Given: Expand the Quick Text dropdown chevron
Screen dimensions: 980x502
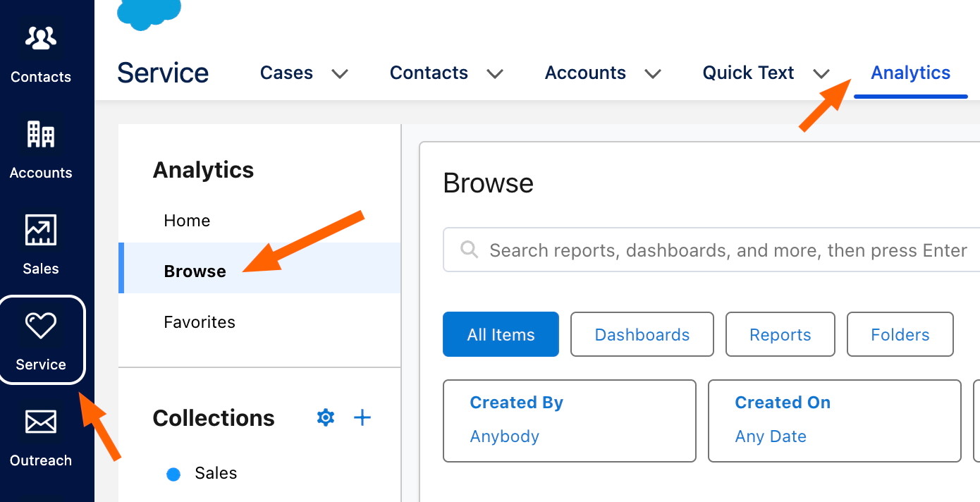Looking at the screenshot, I should (x=821, y=73).
